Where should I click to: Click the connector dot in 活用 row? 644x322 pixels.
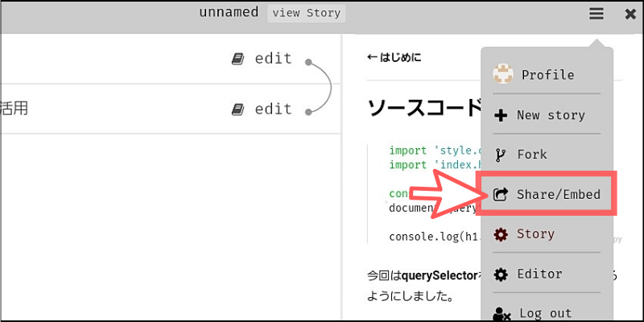coord(308,112)
